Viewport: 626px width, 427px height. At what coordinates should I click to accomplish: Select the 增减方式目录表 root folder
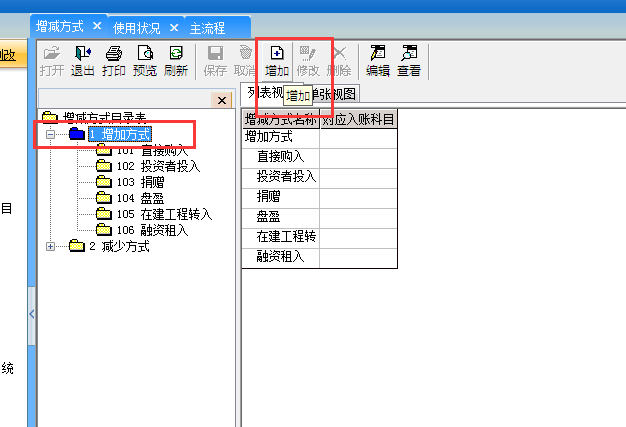(102, 118)
